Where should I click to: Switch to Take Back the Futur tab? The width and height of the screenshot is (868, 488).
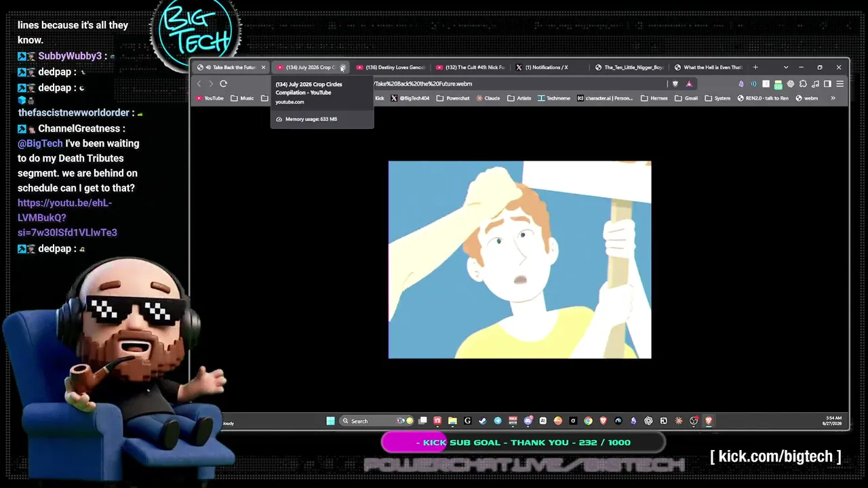pyautogui.click(x=231, y=67)
